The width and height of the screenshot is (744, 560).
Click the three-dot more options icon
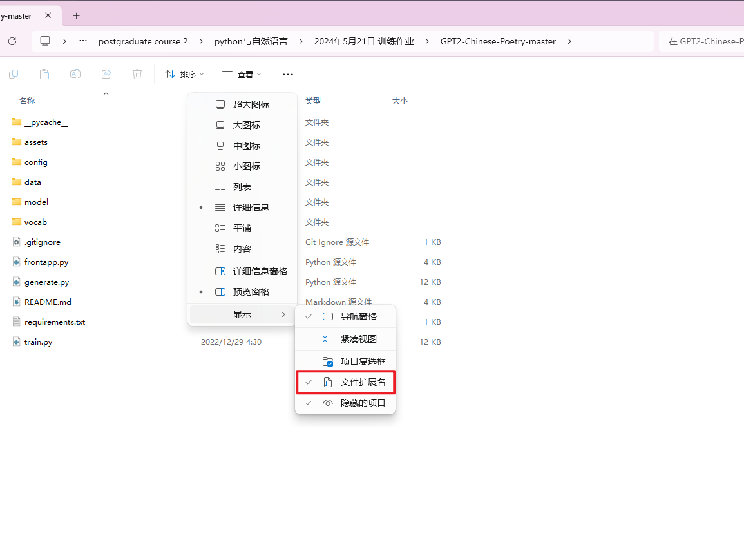point(288,75)
